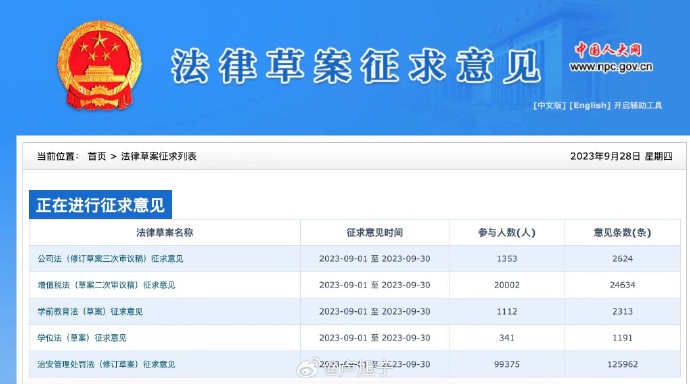690x384 pixels.
Task: Select the 正在进行征求意见 tab
Action: click(100, 205)
